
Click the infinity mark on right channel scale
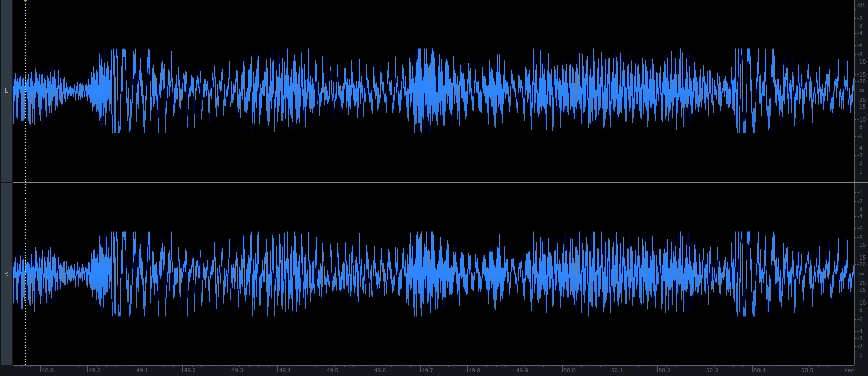coord(861,274)
